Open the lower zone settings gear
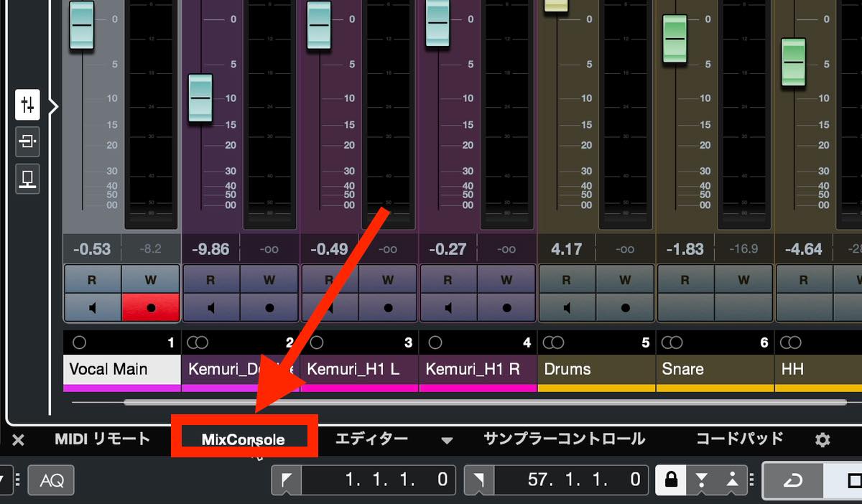 [x=822, y=439]
